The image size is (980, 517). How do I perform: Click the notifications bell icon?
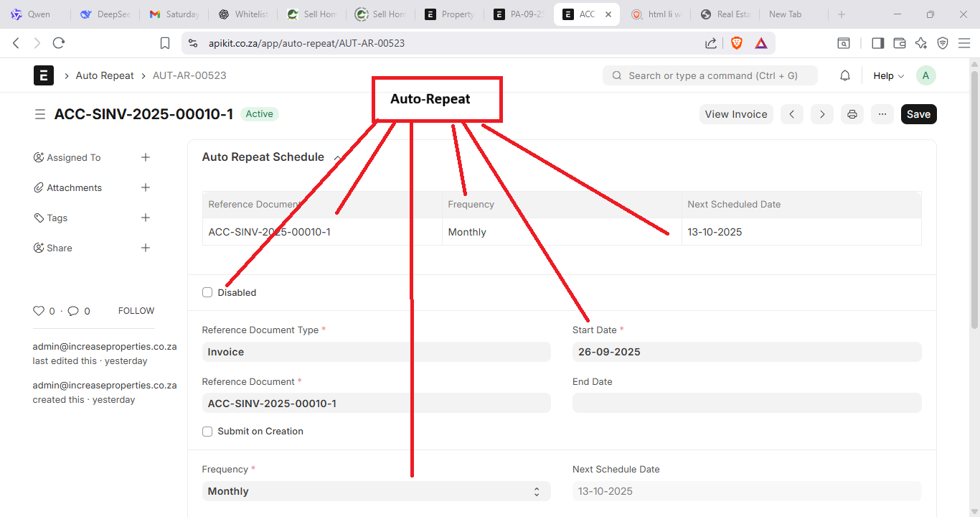[x=845, y=75]
